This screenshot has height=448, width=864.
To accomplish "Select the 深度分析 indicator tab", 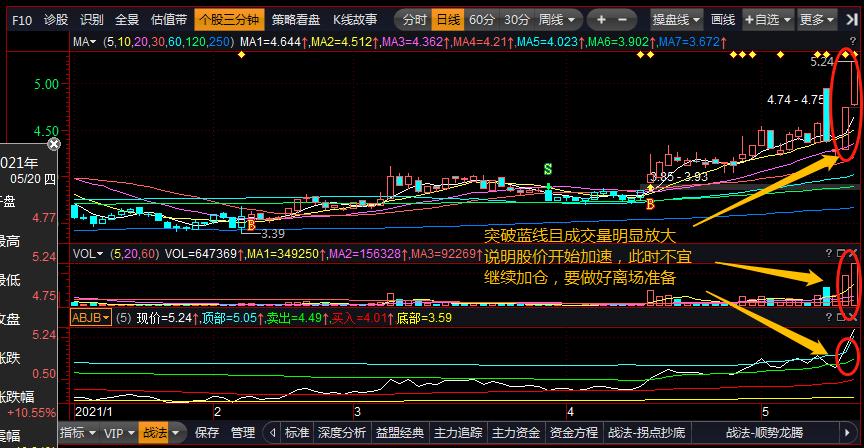I will [x=342, y=433].
